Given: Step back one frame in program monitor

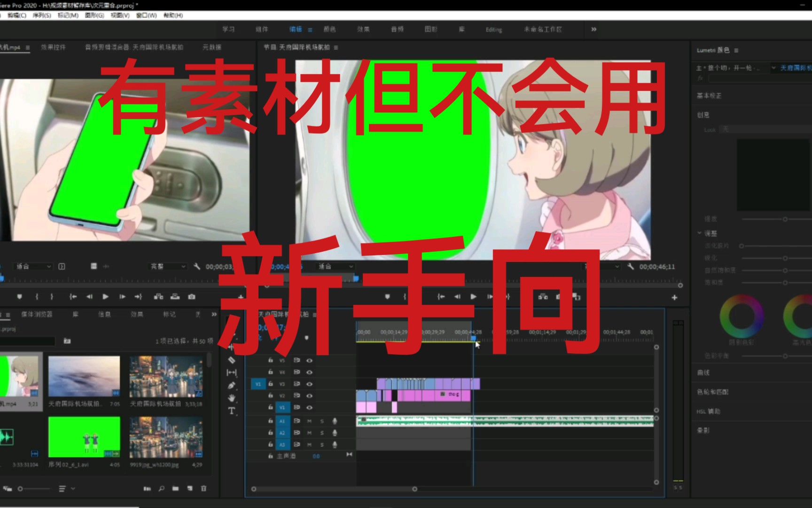Looking at the screenshot, I should 457,297.
